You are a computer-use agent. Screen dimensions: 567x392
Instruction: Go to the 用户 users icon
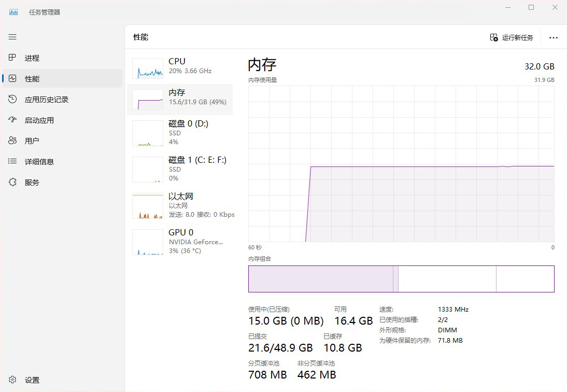coord(12,141)
